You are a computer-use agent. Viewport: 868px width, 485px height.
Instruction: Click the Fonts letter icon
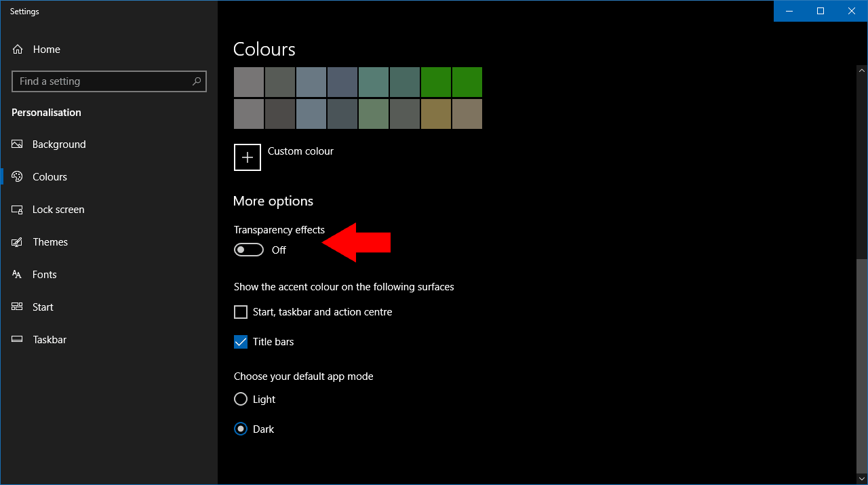[x=18, y=275]
